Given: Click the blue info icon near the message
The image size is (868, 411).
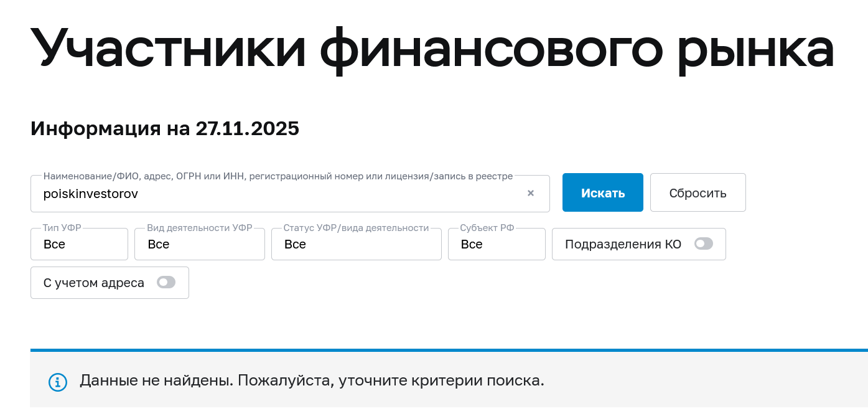Looking at the screenshot, I should tap(57, 382).
